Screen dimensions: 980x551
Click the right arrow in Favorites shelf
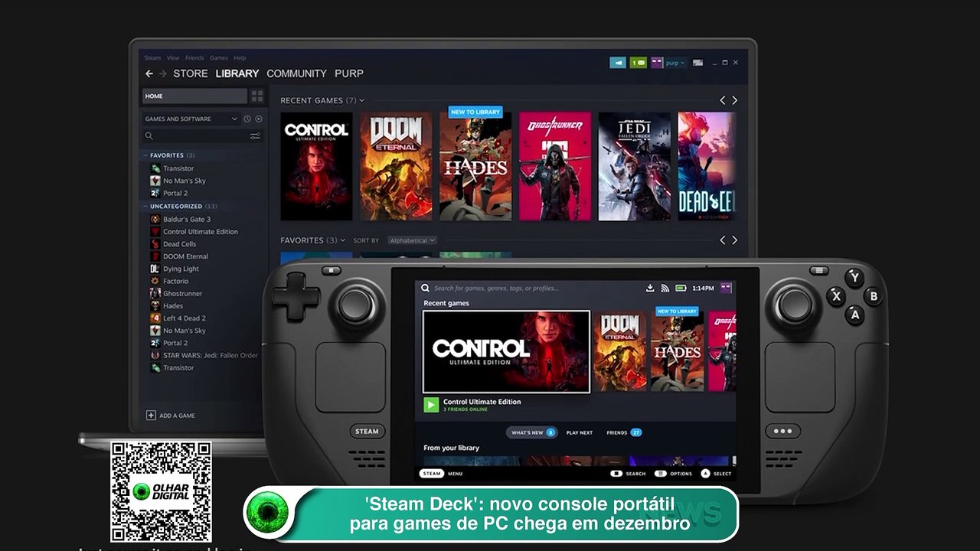[735, 240]
